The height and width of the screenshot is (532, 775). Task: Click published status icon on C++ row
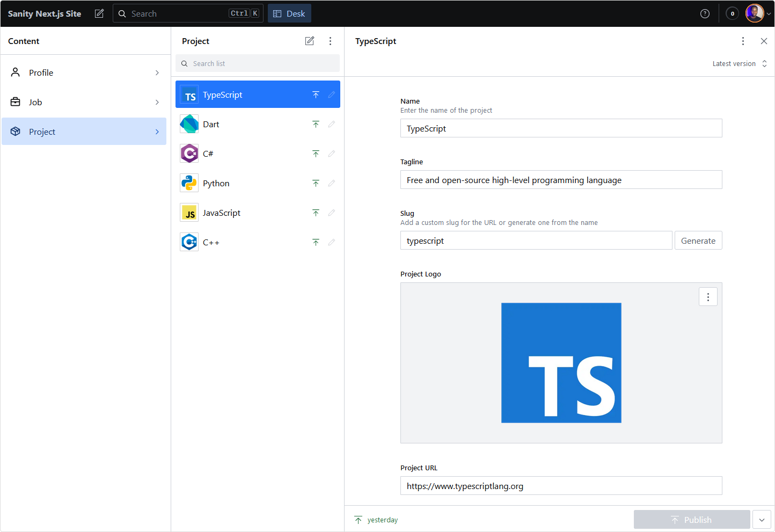point(316,242)
